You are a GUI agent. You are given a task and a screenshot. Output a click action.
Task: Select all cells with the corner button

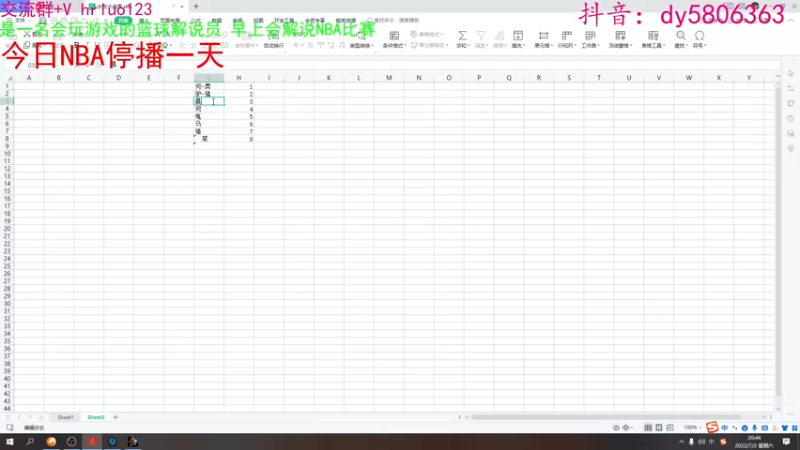(x=7, y=78)
